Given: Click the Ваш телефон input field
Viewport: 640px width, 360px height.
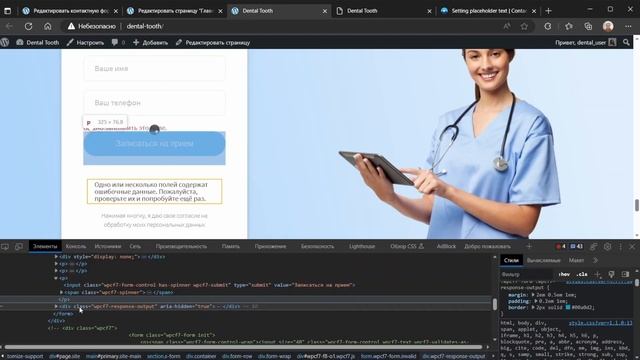Looking at the screenshot, I should pos(154,103).
